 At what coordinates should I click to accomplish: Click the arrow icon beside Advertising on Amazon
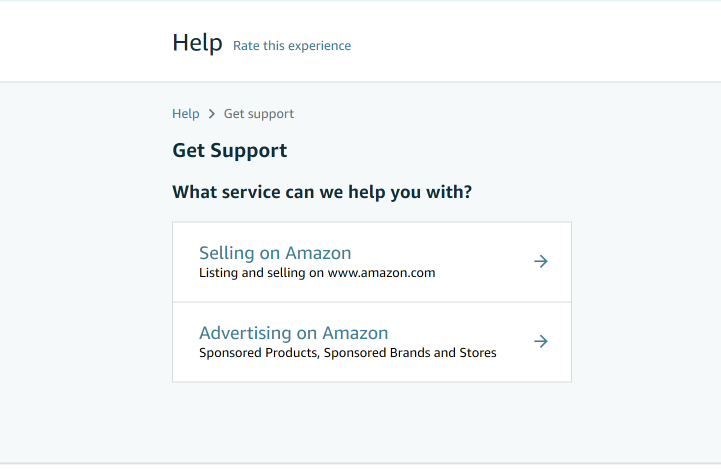(x=540, y=342)
